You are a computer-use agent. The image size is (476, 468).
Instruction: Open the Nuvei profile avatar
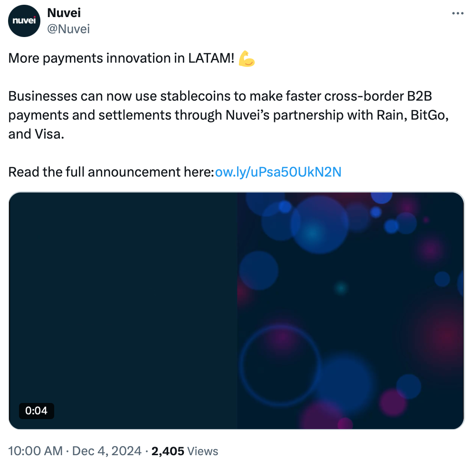24,21
